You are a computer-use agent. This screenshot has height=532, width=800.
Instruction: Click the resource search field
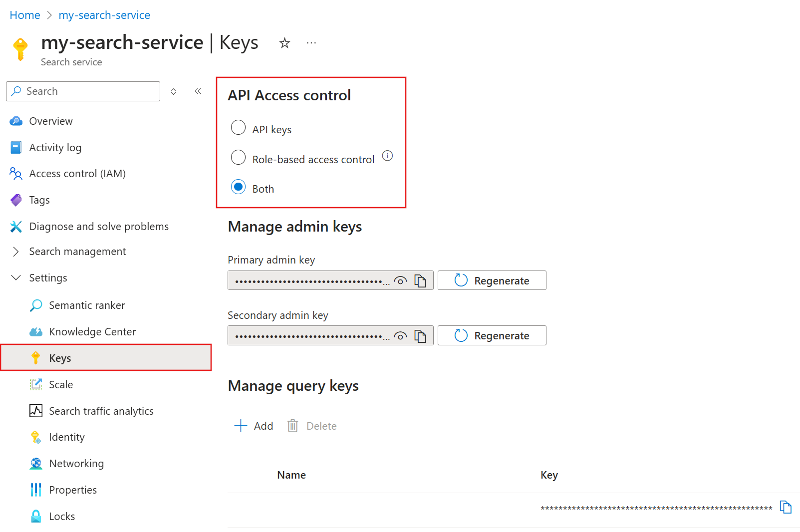(82, 91)
